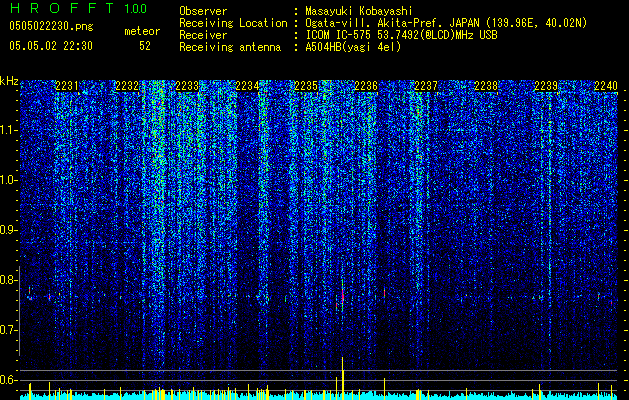The width and height of the screenshot is (629, 400).
Task: Click the 2232 time marker
Action: pyautogui.click(x=127, y=86)
